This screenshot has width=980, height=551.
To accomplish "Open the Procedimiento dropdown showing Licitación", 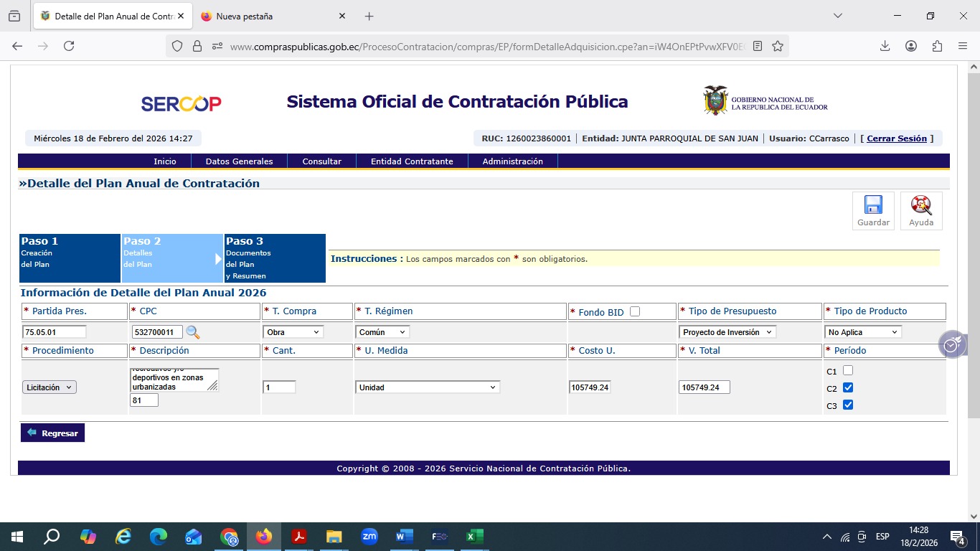I will pos(50,387).
